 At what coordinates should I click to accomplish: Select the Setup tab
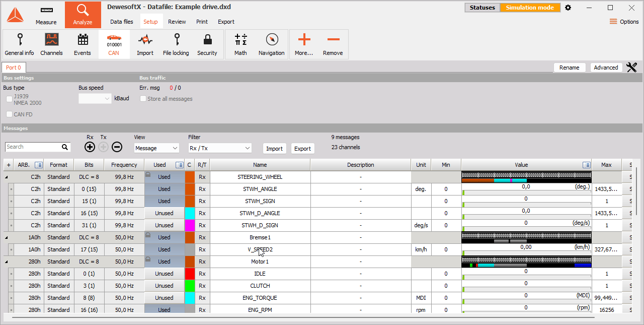tap(150, 22)
